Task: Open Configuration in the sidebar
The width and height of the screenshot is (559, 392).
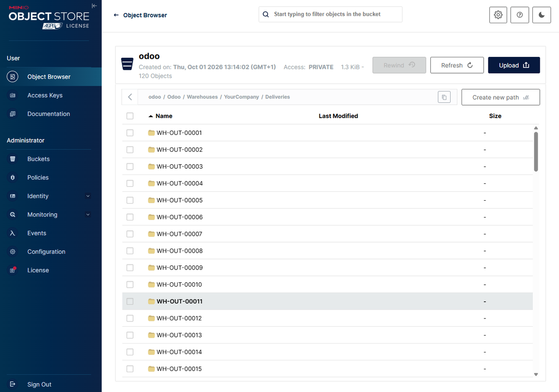Action: pos(47,252)
